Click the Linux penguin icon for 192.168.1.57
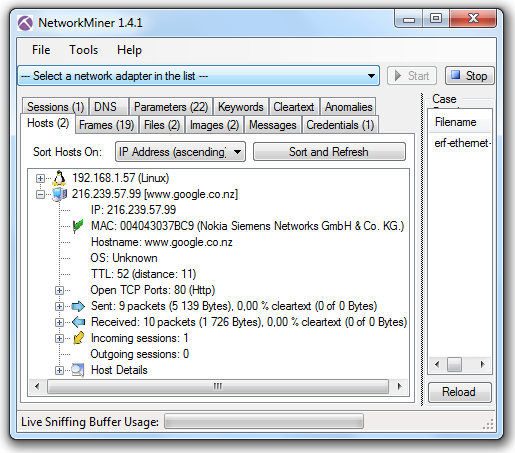515x453 pixels. (59, 178)
